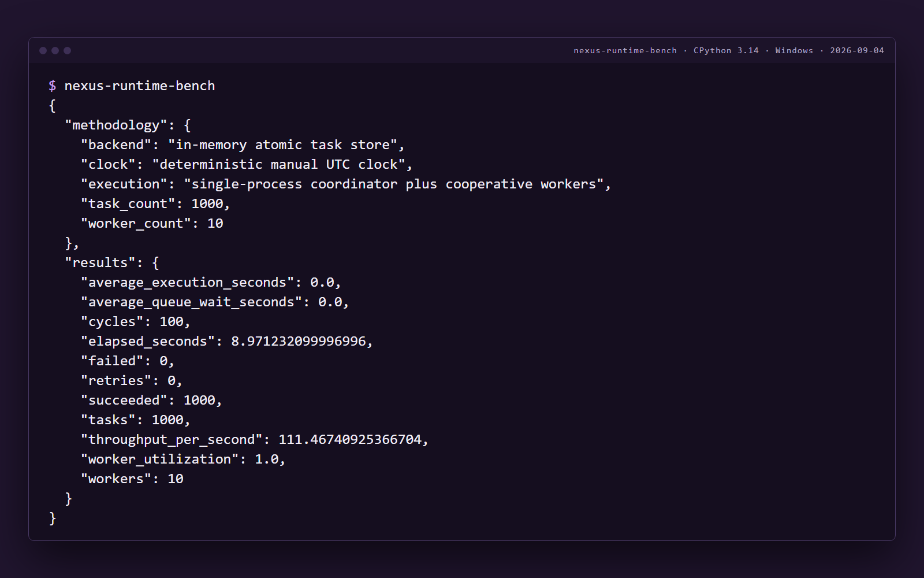
Task: Click the "cycles": 100 line
Action: point(136,322)
